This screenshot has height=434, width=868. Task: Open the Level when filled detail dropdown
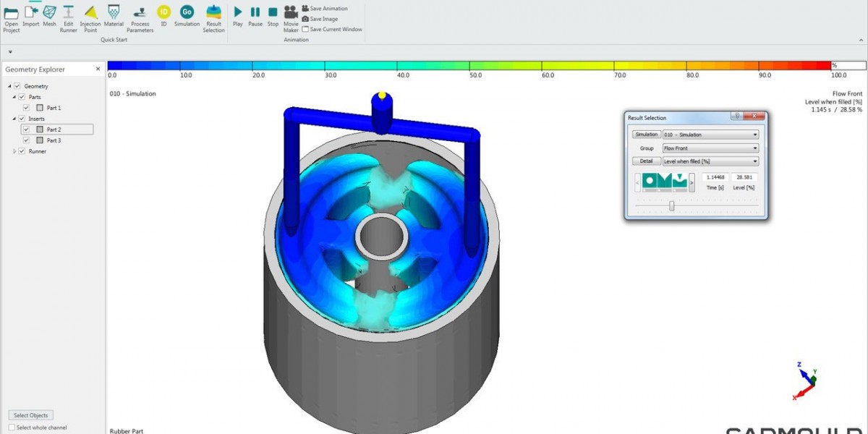710,161
